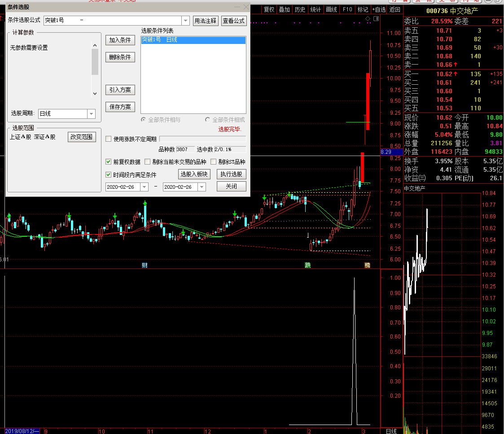Select the 画线 drawing toolbar item
Screen dimensions: 504x434
pos(331,9)
